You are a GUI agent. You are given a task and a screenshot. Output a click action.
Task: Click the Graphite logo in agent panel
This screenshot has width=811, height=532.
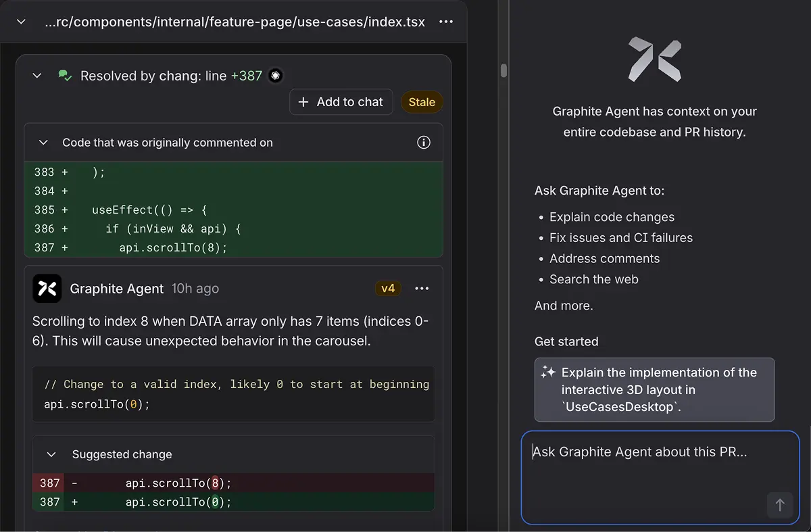point(654,59)
